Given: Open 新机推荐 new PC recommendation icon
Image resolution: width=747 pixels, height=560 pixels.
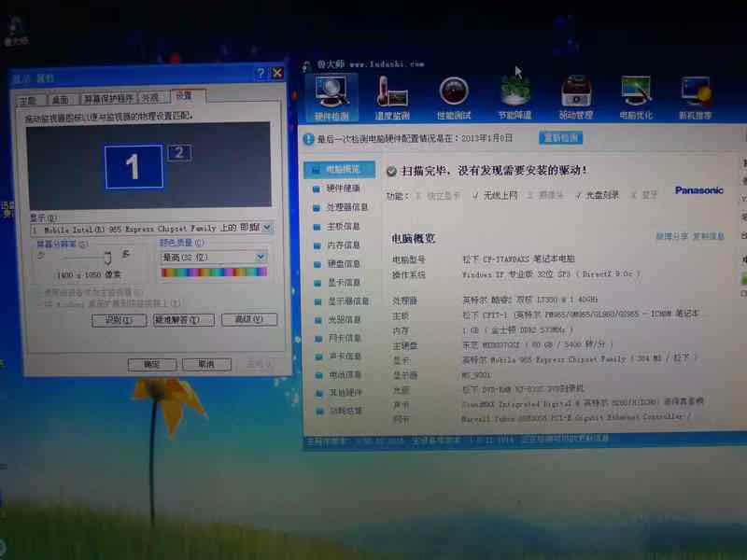Looking at the screenshot, I should 696,96.
